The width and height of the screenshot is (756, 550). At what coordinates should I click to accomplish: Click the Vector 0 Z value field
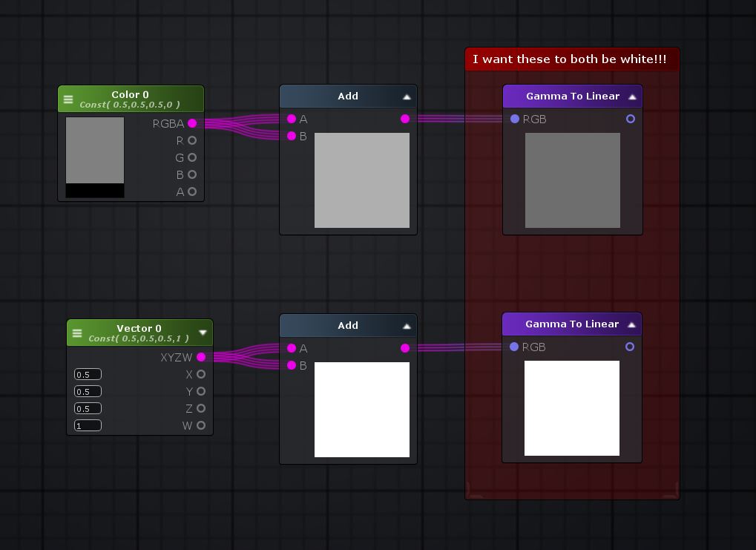88,409
